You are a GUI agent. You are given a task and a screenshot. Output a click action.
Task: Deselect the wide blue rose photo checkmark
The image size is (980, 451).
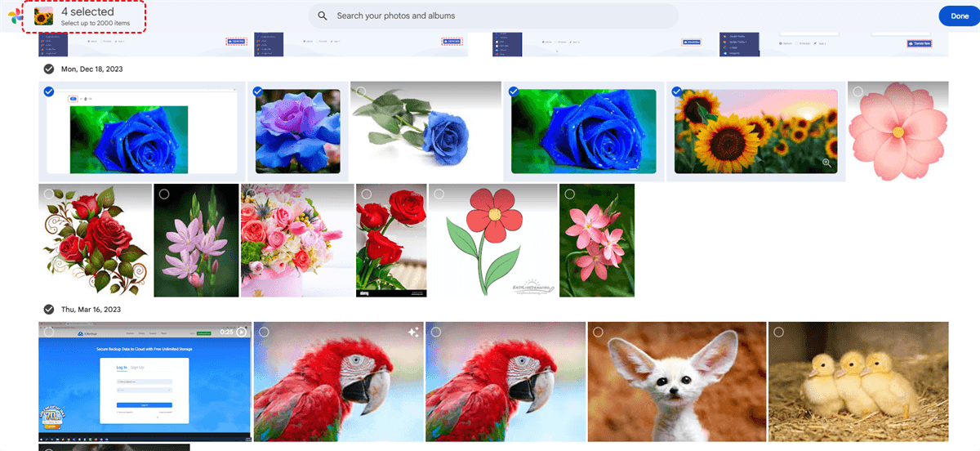click(x=514, y=92)
